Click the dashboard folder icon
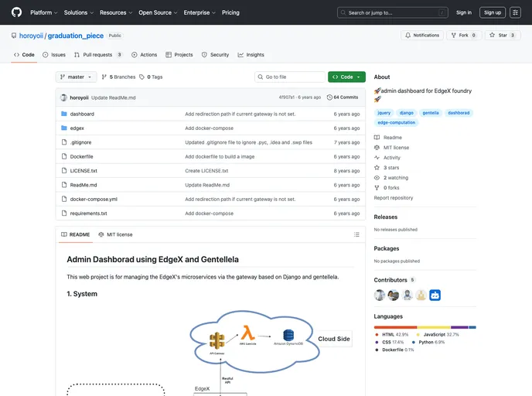The width and height of the screenshot is (532, 396). click(x=64, y=114)
